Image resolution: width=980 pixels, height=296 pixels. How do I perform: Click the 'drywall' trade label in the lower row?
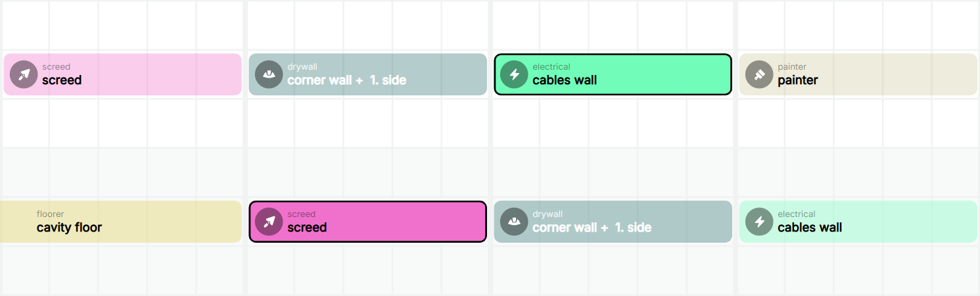tap(548, 214)
